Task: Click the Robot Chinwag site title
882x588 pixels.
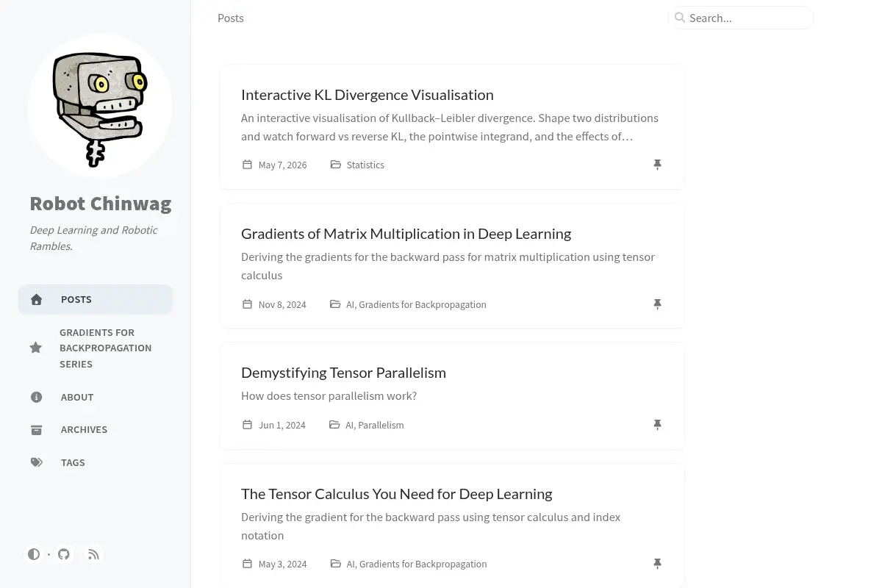Action: coord(101,204)
